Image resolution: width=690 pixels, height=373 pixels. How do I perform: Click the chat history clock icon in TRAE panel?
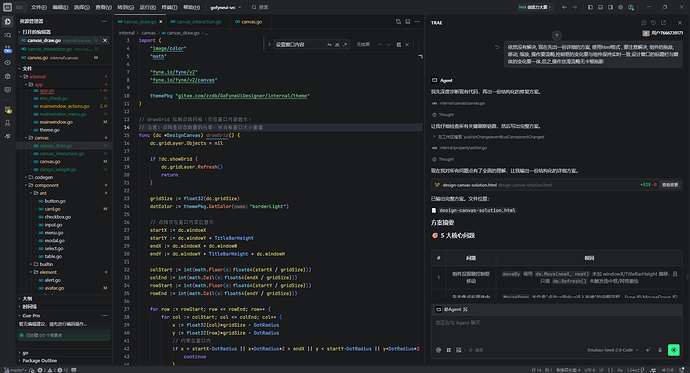pos(653,22)
